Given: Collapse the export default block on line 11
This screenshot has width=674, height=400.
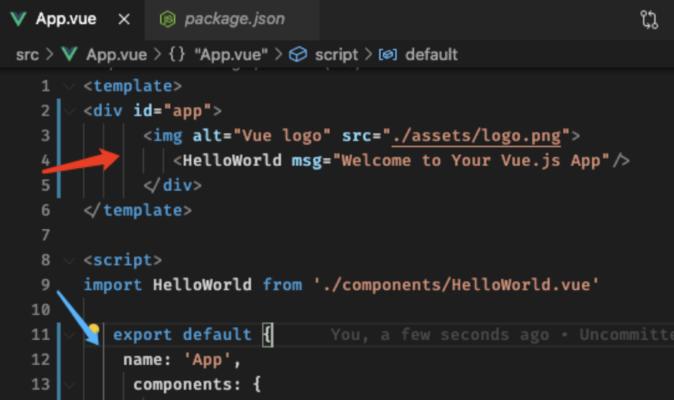Looking at the screenshot, I should pyautogui.click(x=69, y=335).
